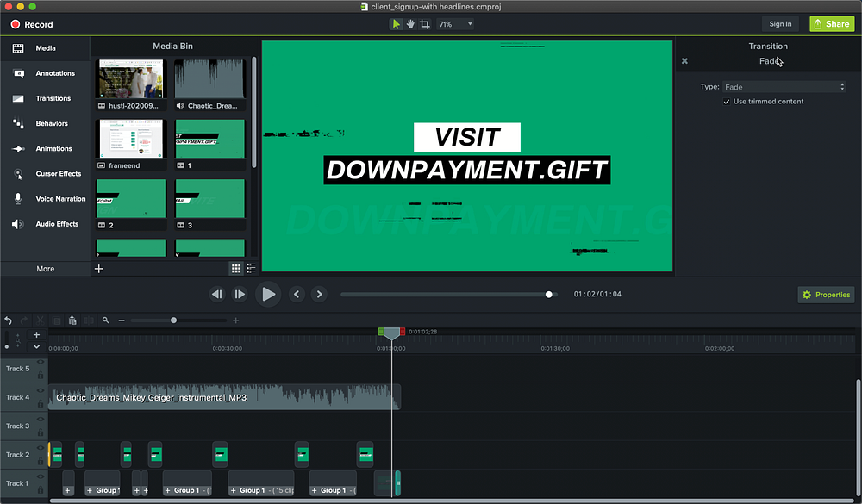This screenshot has height=504, width=862.
Task: Click the Undo arrow above the timeline
Action: tap(9, 320)
